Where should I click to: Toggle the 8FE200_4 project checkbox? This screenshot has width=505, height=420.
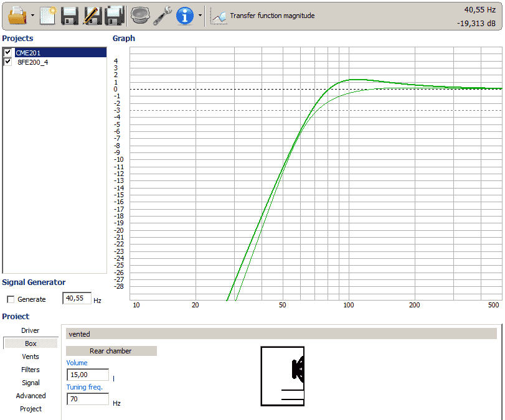point(8,62)
